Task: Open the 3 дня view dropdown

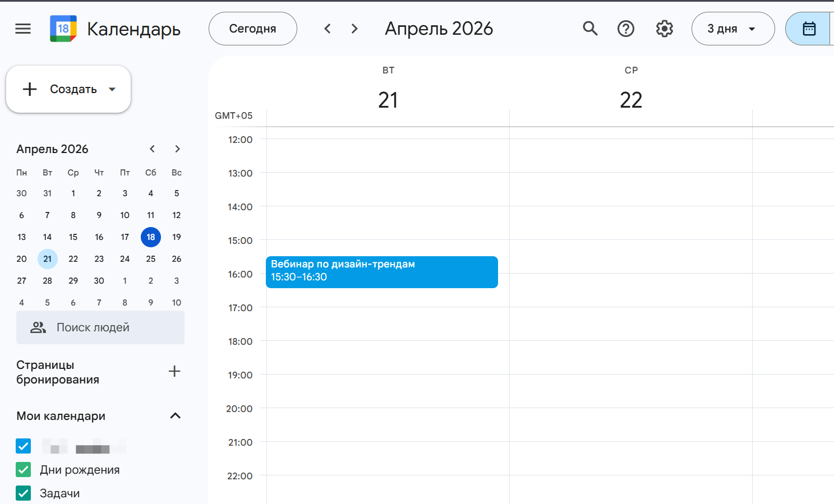Action: pyautogui.click(x=733, y=29)
